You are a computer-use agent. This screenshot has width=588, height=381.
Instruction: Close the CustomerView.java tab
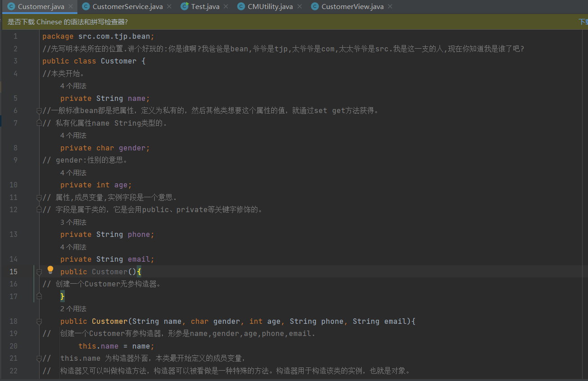tap(390, 6)
